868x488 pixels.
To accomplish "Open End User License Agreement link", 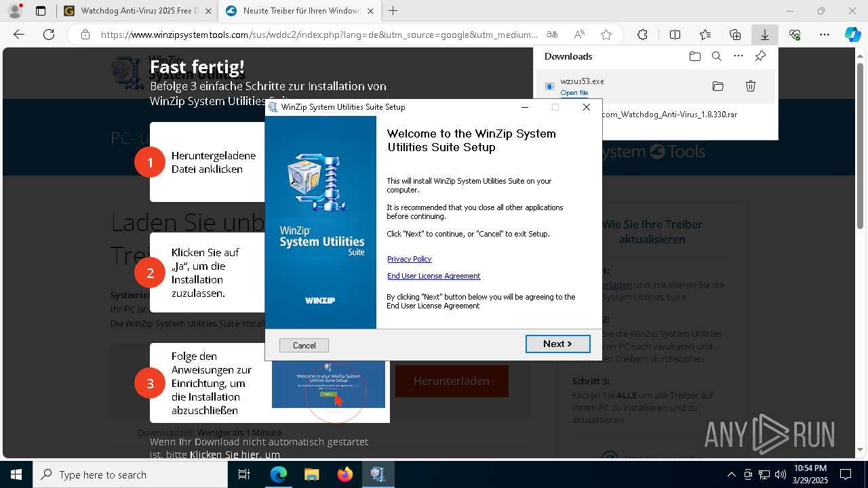I will (x=433, y=276).
